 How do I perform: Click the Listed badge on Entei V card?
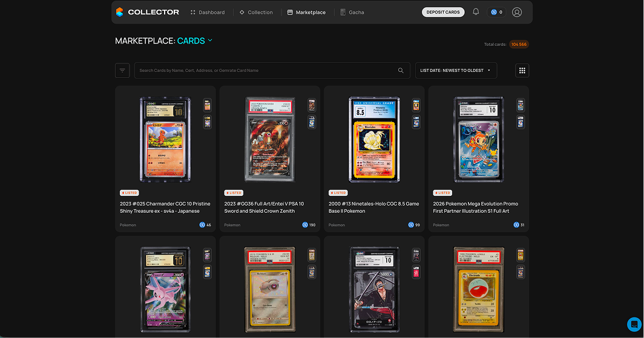(x=234, y=193)
